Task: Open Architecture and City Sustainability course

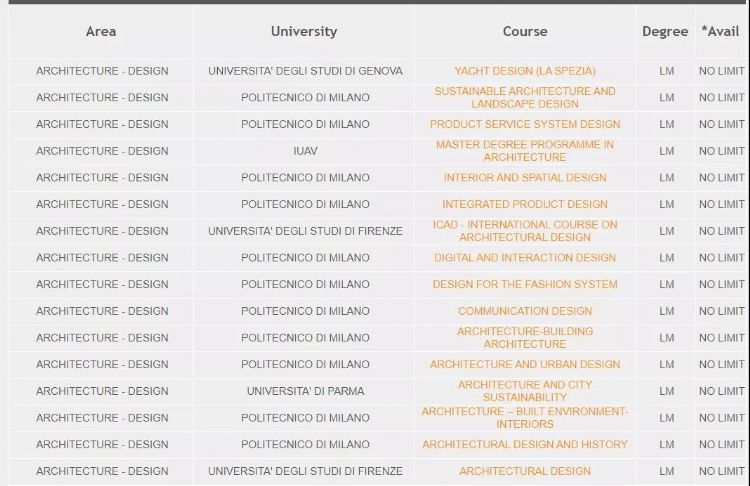Action: (525, 391)
